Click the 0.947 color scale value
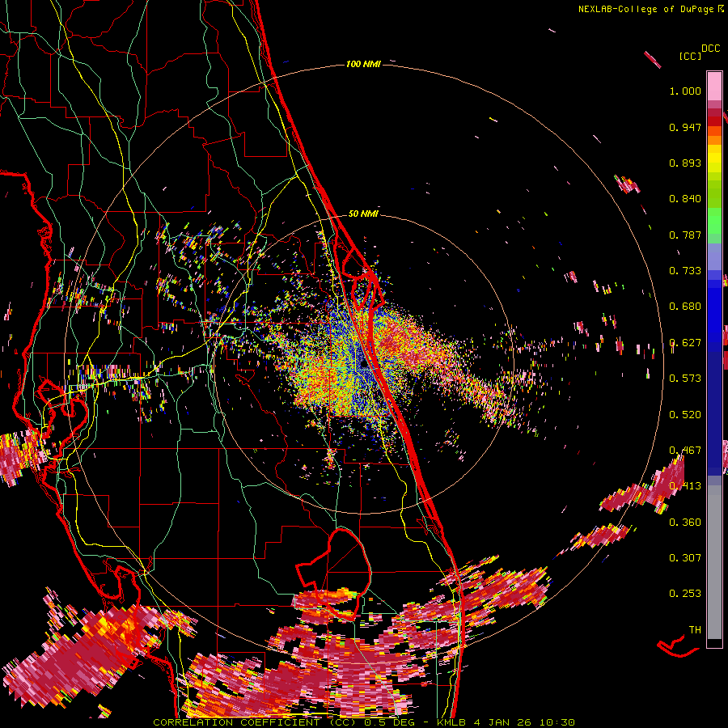This screenshot has height=728, width=728. coord(685,127)
